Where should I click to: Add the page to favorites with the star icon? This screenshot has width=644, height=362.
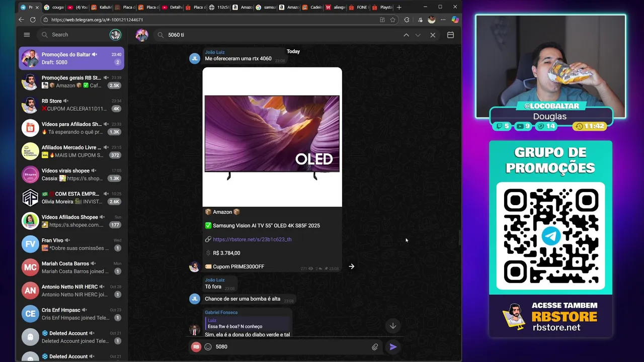393,20
